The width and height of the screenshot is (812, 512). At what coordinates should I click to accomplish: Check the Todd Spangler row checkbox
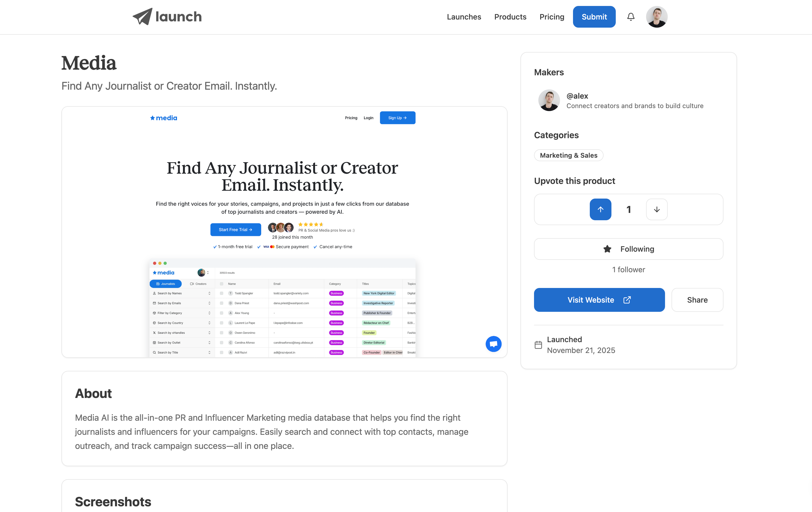(x=222, y=293)
